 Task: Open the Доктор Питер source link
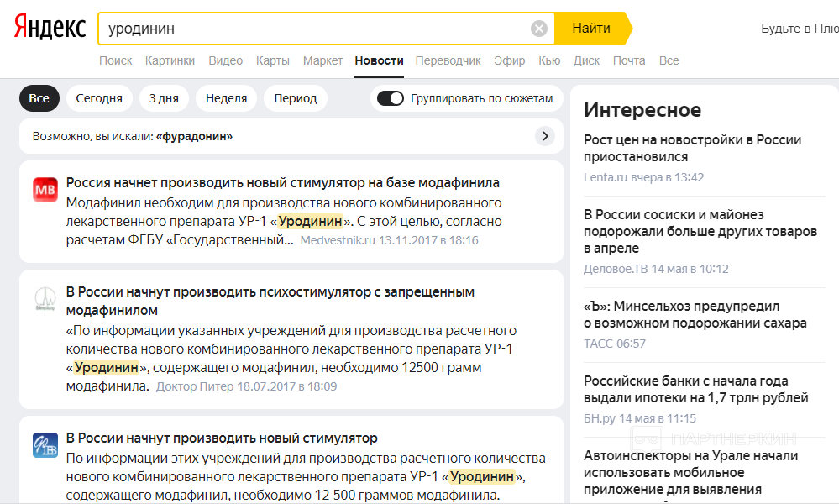[195, 386]
